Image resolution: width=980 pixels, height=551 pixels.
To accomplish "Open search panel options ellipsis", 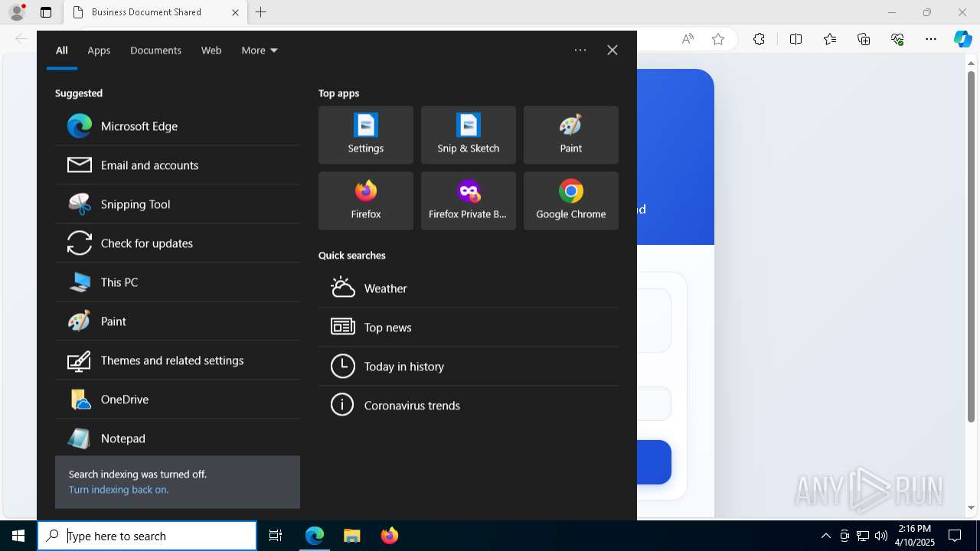I will point(580,50).
